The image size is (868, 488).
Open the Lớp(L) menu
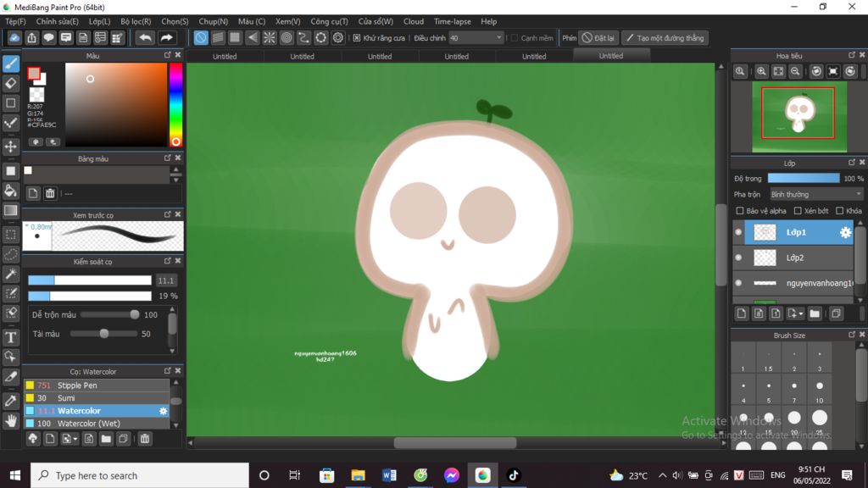(x=100, y=21)
